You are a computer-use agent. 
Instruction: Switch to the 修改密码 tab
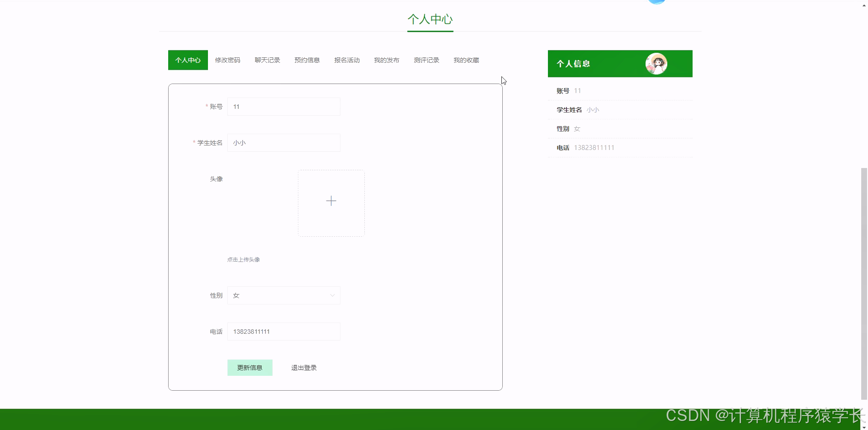point(228,60)
